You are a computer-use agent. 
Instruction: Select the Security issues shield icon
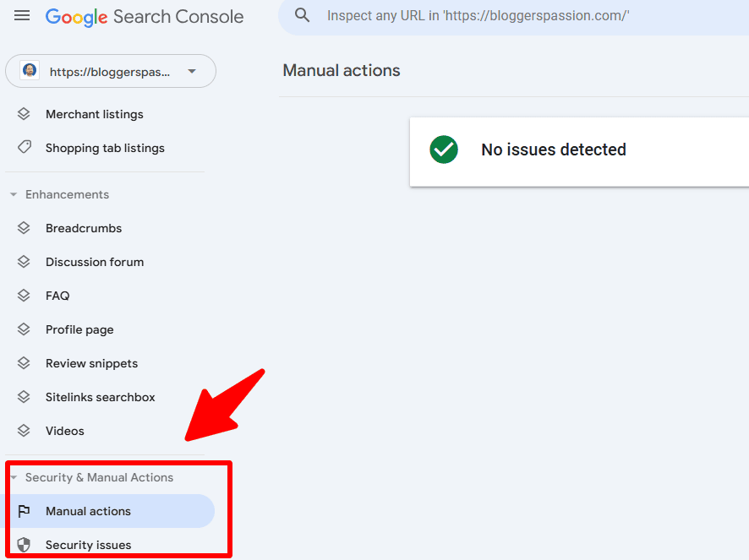[x=23, y=545]
